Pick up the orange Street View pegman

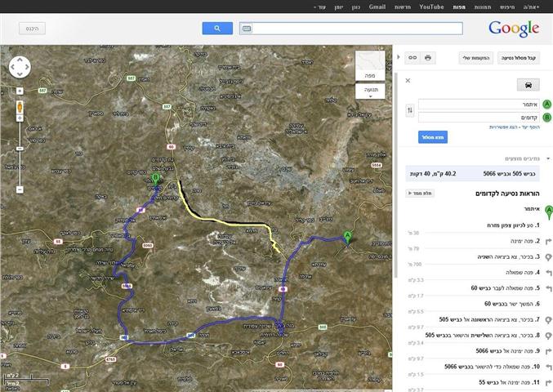pyautogui.click(x=20, y=108)
